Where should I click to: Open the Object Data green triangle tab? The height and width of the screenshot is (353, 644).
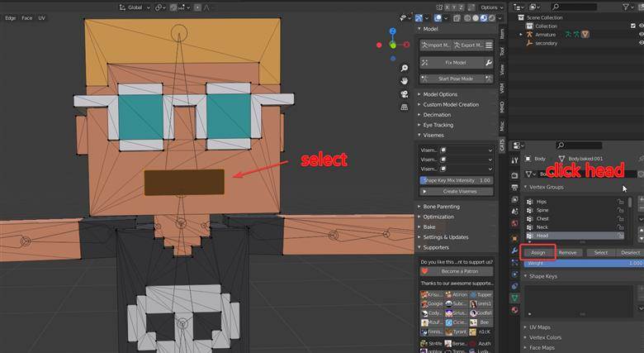pos(514,298)
